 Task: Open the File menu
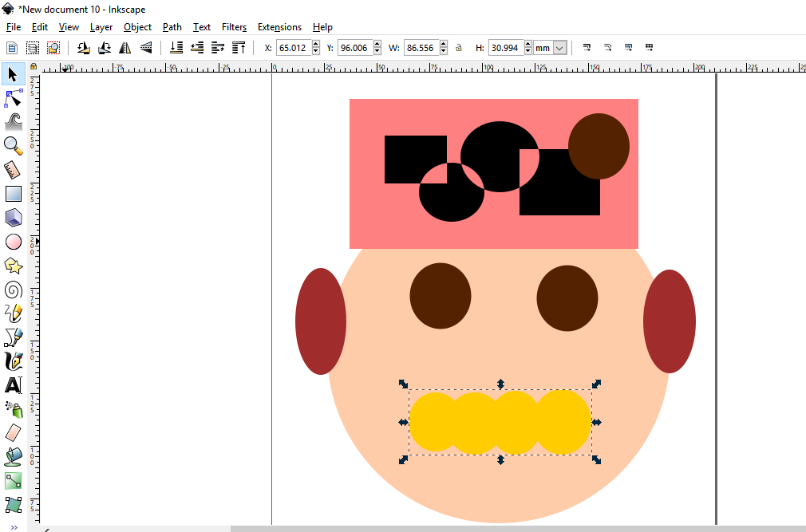point(14,27)
